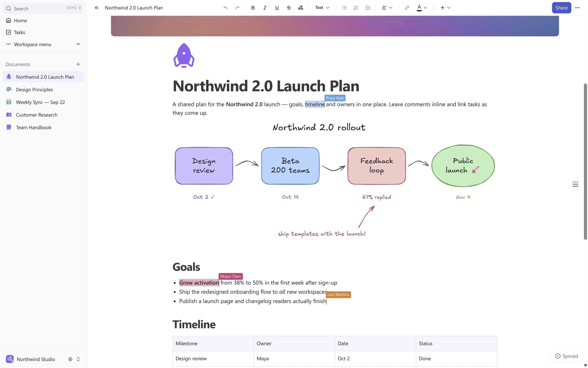Click the globe icon beside Northwind Studio

70,359
